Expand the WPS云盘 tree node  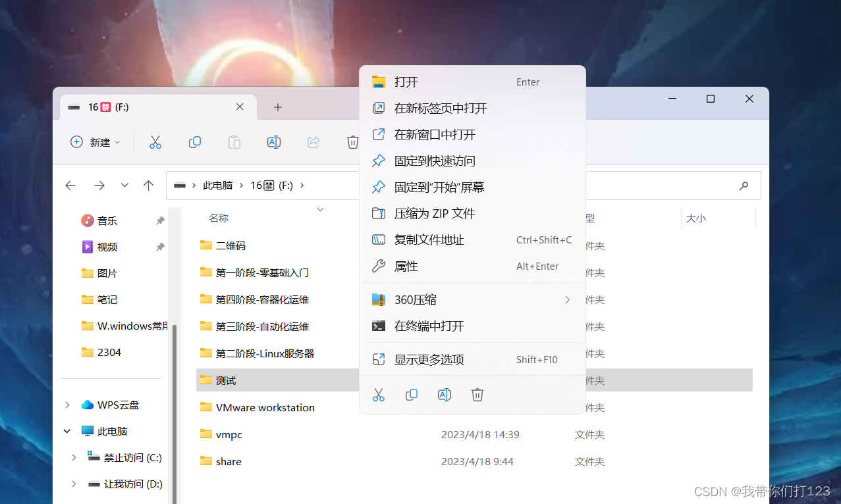(x=67, y=405)
